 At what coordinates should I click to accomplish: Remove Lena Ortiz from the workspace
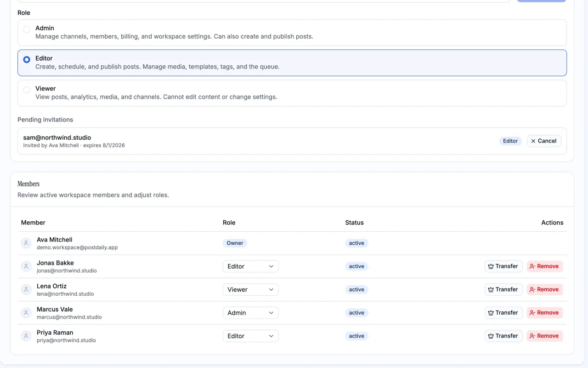(545, 289)
